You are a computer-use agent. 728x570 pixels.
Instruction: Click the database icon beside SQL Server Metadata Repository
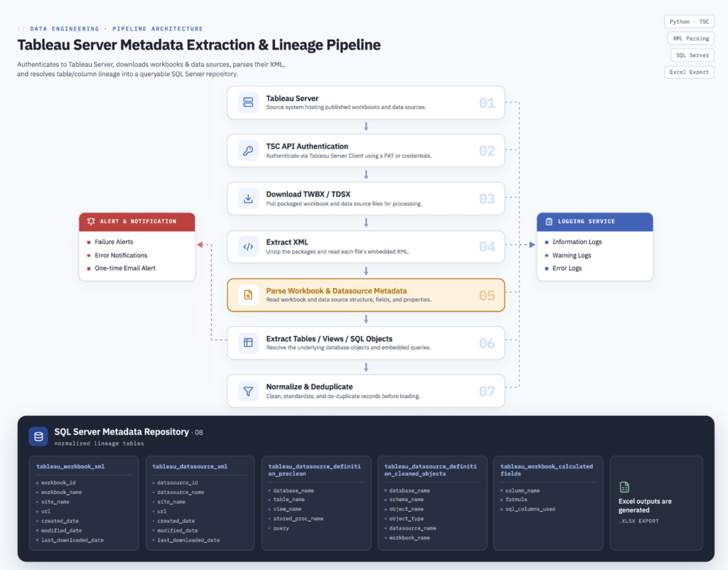pos(38,436)
